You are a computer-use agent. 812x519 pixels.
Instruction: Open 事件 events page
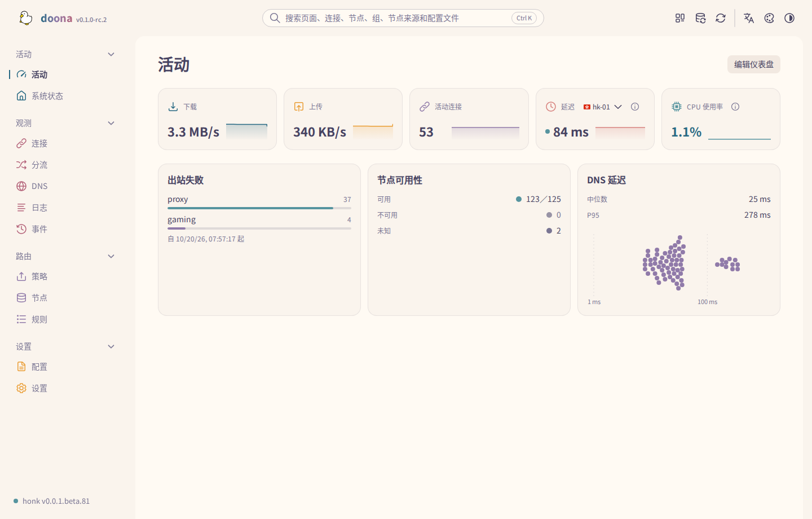65,229
